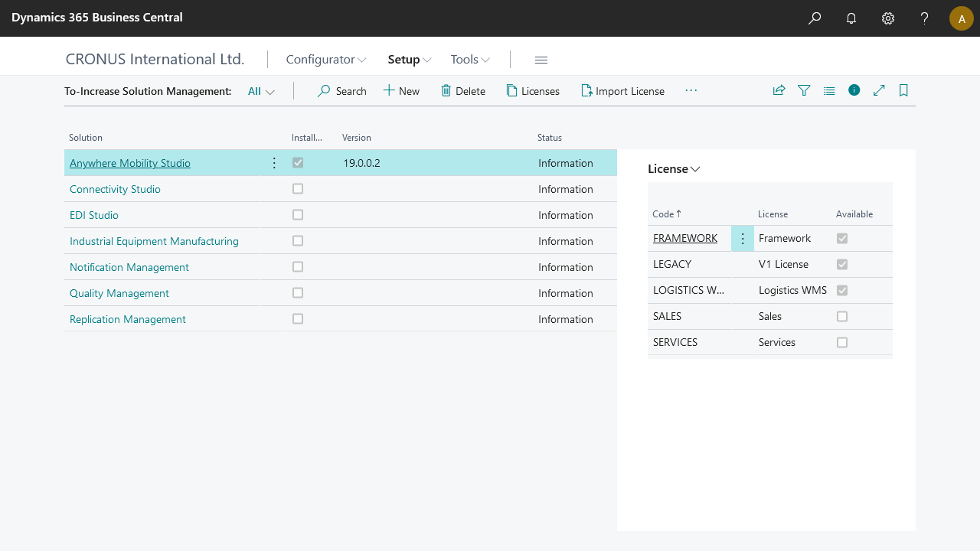
Task: Expand the Tools menu
Action: pyautogui.click(x=470, y=60)
